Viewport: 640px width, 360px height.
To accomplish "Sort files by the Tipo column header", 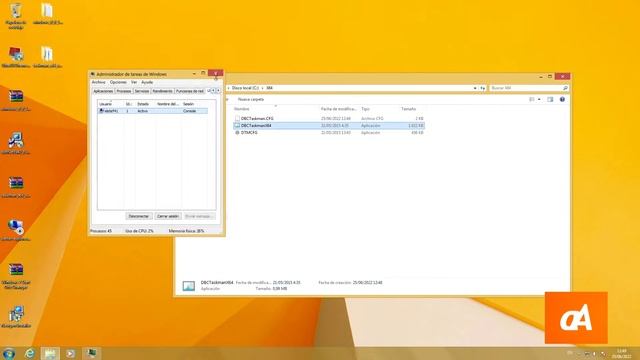I will tap(365, 109).
